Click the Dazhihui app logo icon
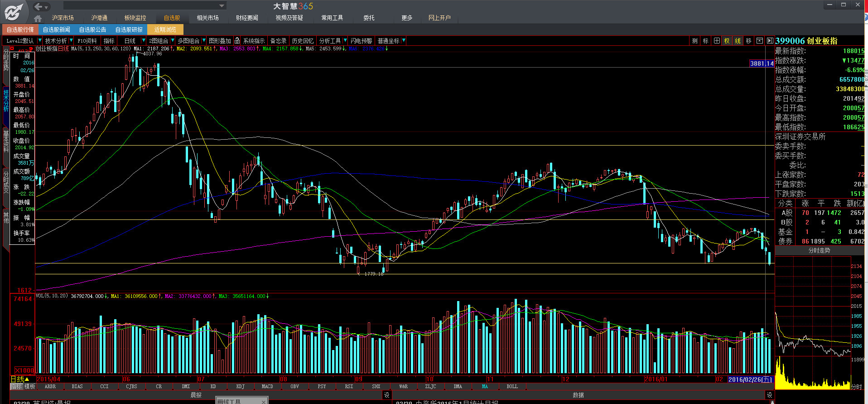Screen dimensions: 868x404 (x=14, y=11)
